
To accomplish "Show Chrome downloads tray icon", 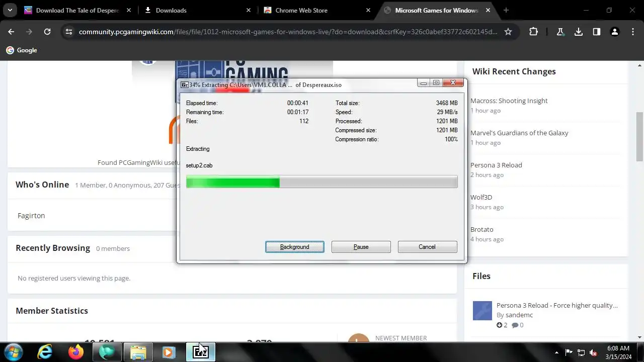I will click(579, 32).
